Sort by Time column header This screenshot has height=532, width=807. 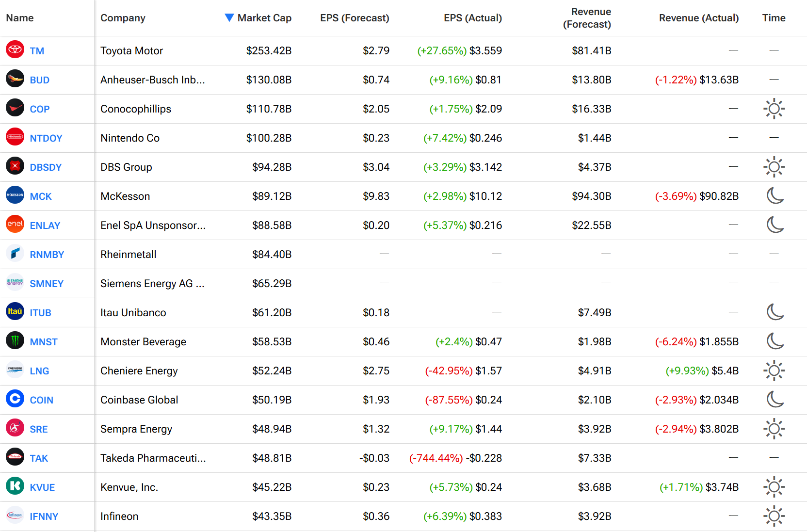(774, 18)
